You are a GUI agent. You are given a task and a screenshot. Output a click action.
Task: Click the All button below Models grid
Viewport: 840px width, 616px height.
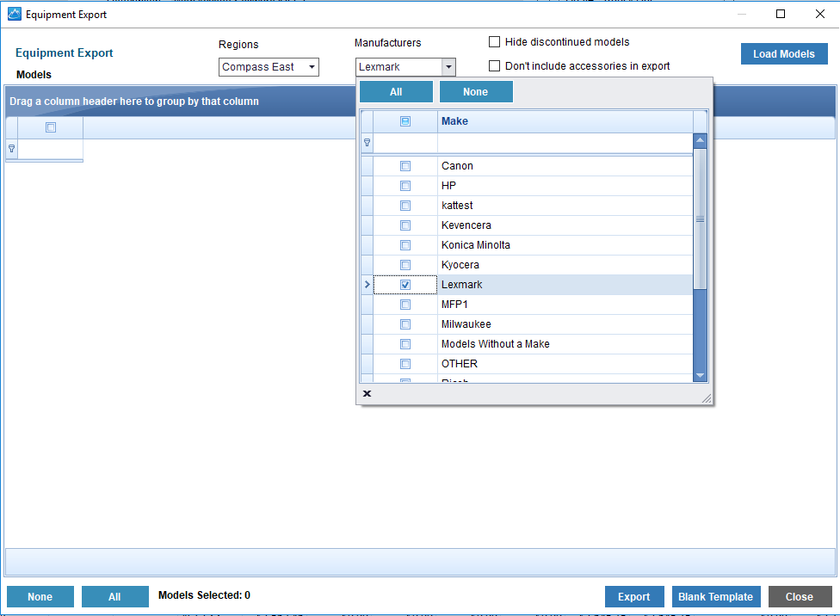[x=114, y=597]
